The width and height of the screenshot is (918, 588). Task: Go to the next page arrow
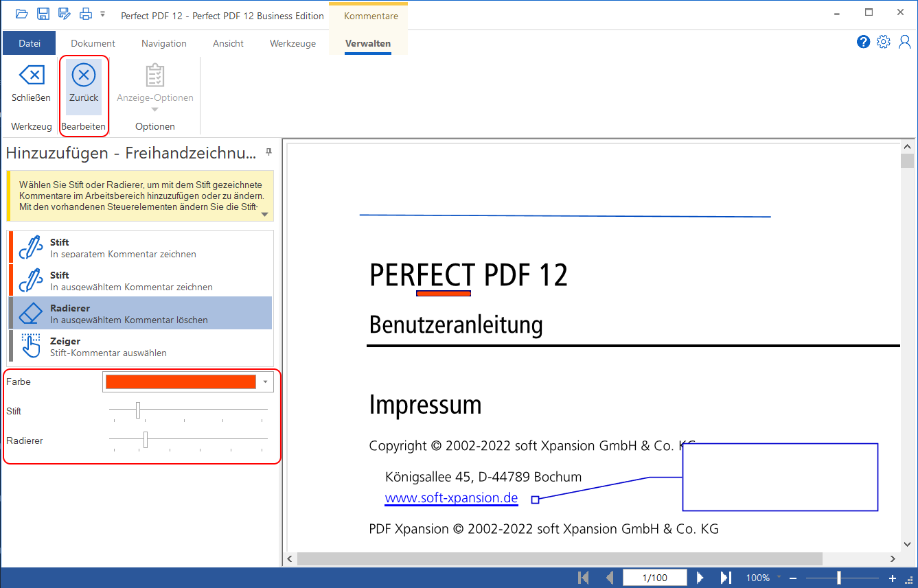click(700, 578)
